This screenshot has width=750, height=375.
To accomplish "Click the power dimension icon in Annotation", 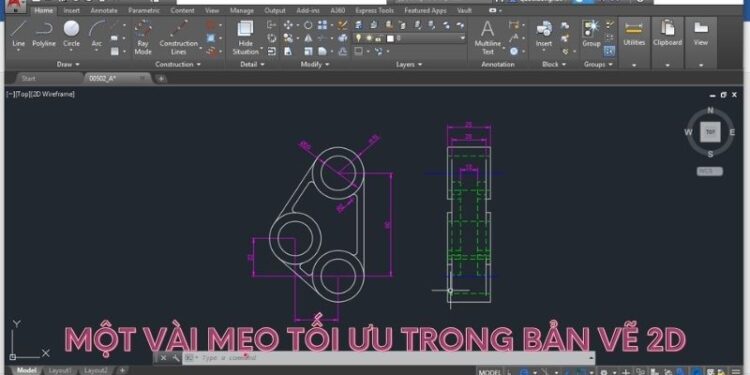I will (514, 24).
